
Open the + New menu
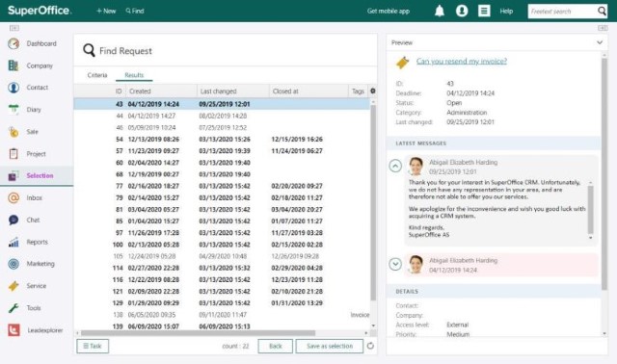point(106,11)
